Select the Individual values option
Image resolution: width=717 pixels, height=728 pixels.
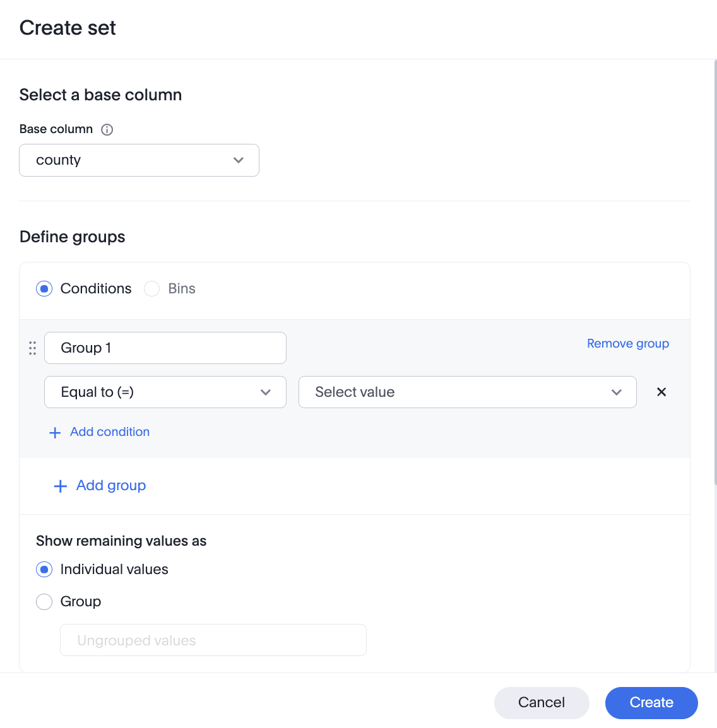(44, 569)
